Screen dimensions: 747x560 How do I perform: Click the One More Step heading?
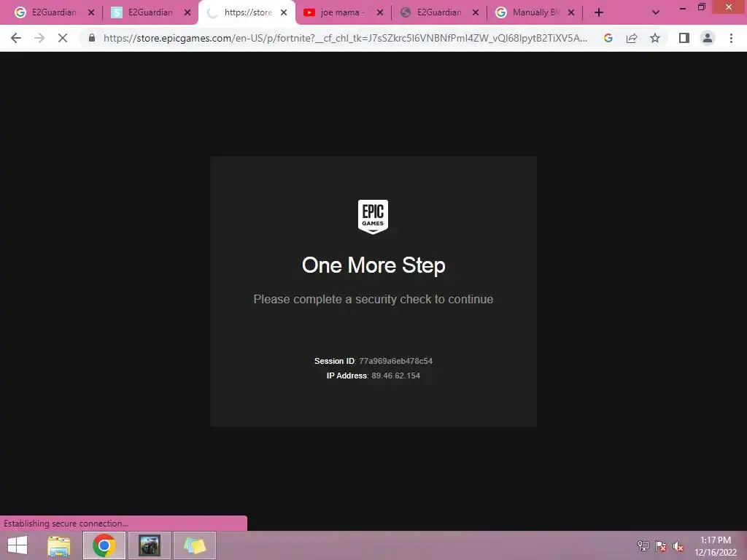pos(373,265)
